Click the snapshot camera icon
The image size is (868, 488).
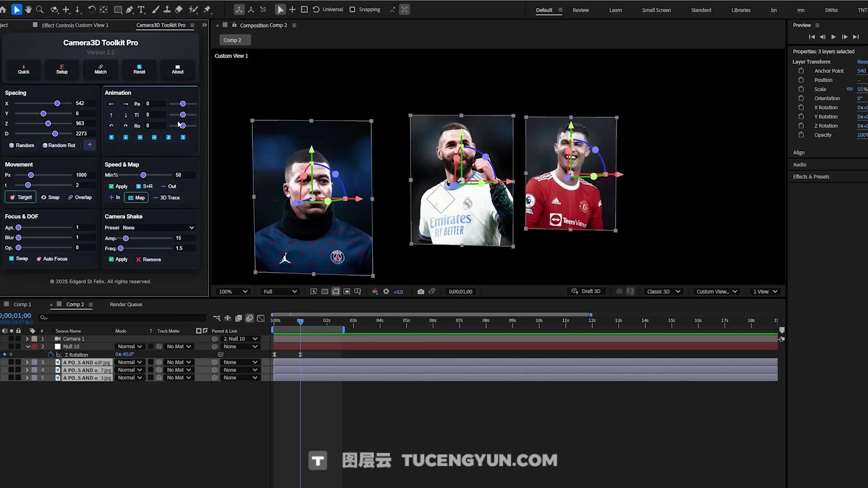pyautogui.click(x=421, y=291)
